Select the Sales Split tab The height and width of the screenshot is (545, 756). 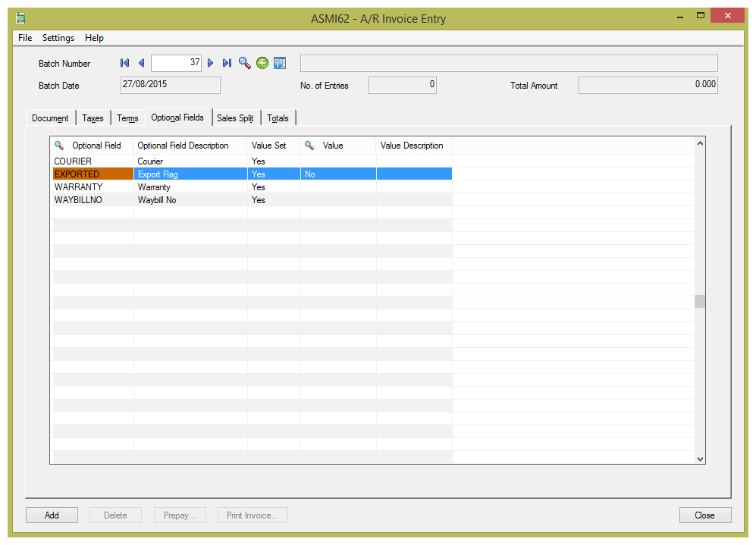tap(235, 118)
